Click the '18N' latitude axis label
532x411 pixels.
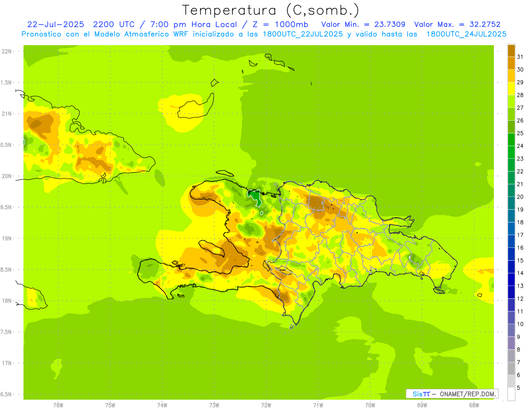click(x=7, y=301)
